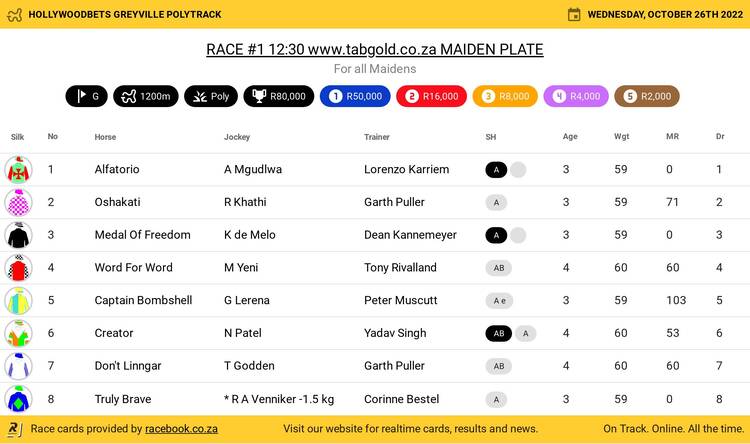Click Word For Word's red silk icon

tap(18, 268)
